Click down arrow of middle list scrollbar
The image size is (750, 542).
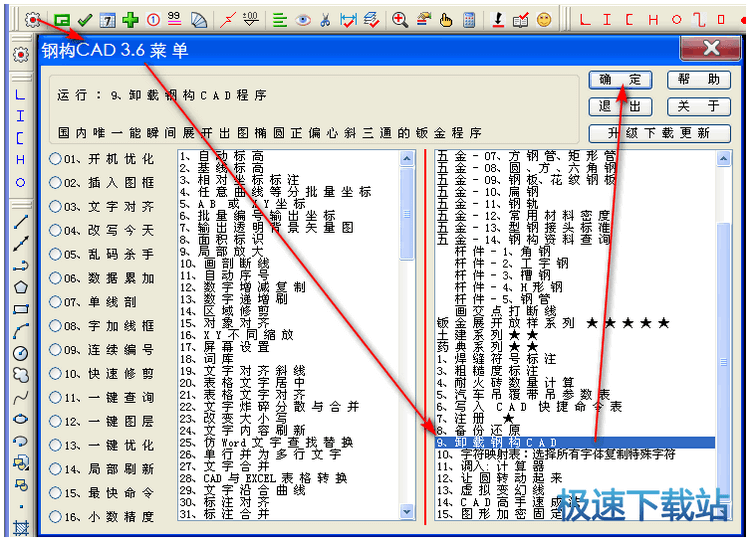click(408, 512)
